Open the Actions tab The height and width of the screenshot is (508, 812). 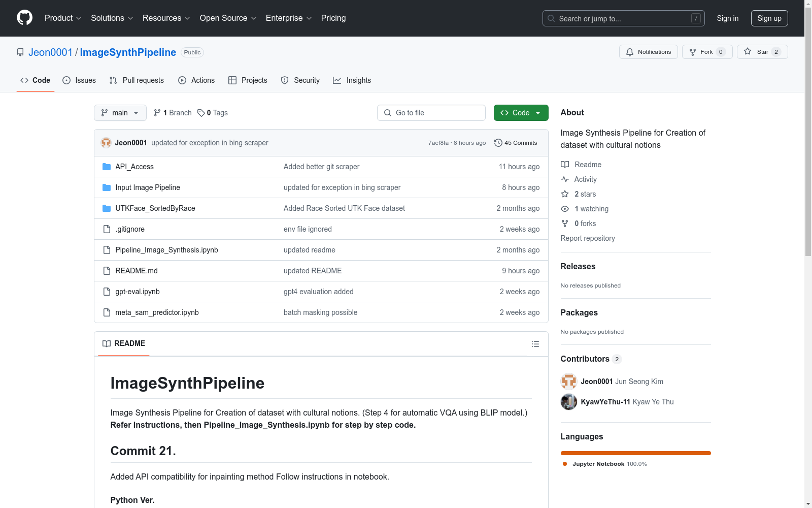click(x=196, y=80)
